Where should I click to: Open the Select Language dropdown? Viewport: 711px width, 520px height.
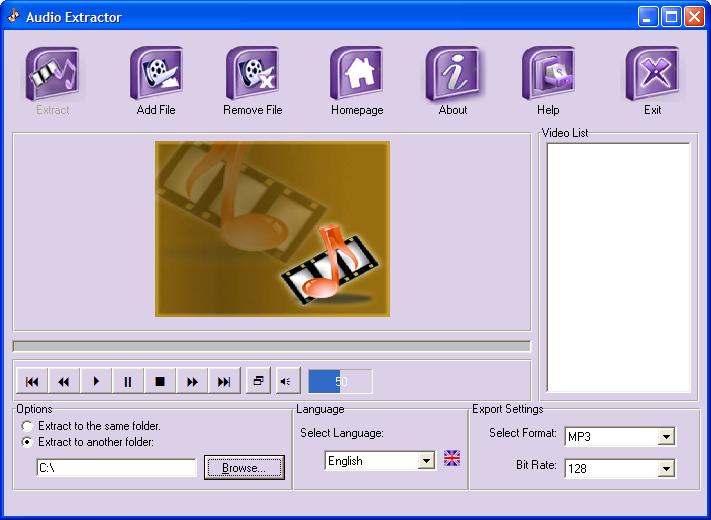tap(380, 461)
